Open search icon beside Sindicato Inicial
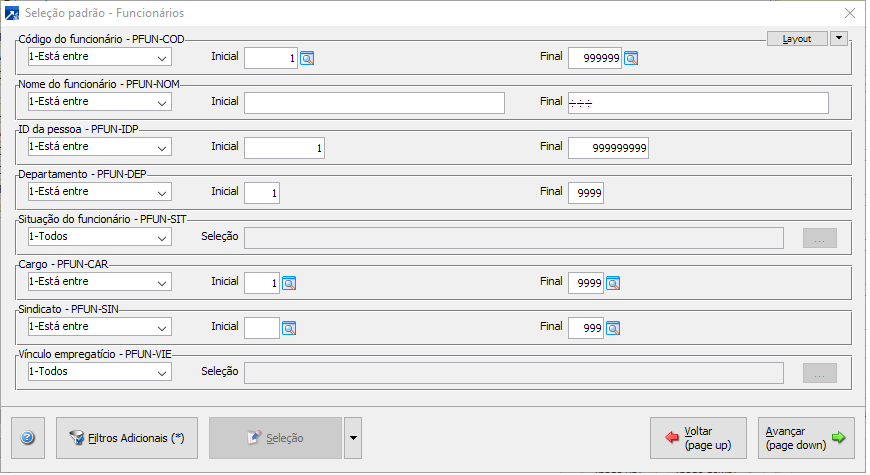870x475 pixels. coord(289,329)
